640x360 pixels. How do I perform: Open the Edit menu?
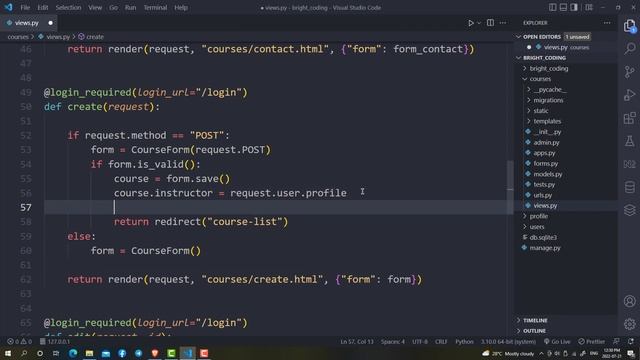pyautogui.click(x=42, y=7)
